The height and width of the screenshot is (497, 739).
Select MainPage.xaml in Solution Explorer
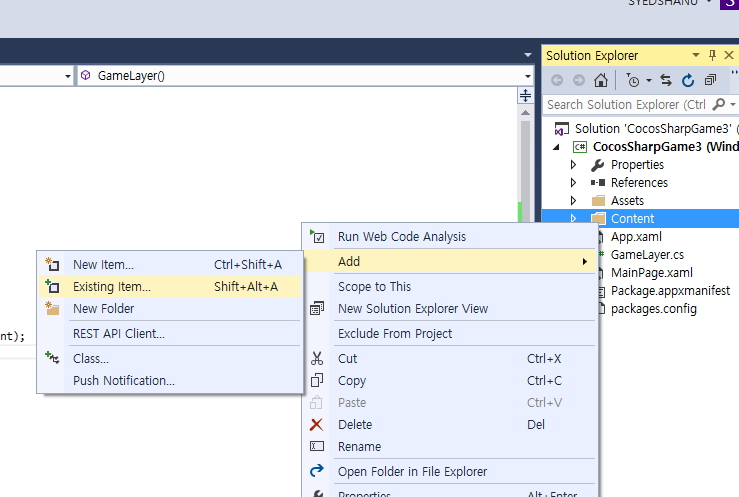tap(651, 272)
